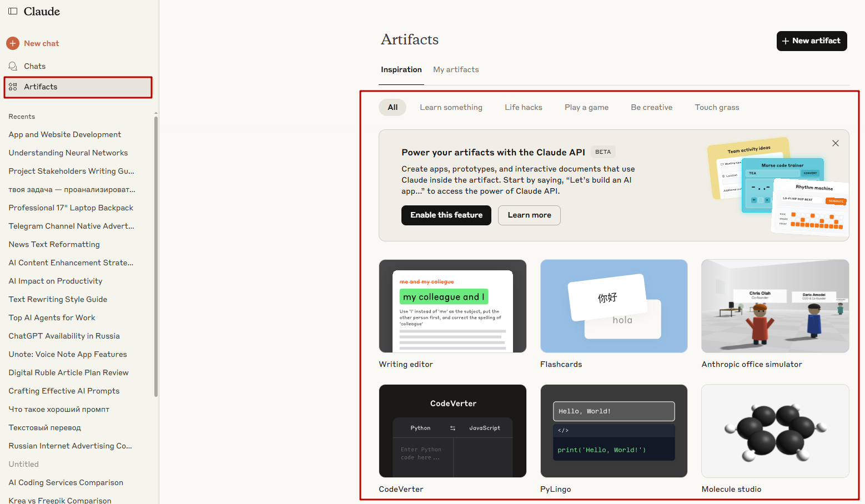Open 'AI Impact on Productivity' chat

[x=55, y=281]
